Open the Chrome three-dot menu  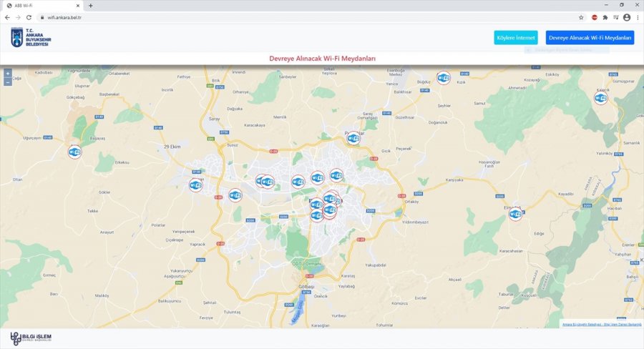[638, 17]
